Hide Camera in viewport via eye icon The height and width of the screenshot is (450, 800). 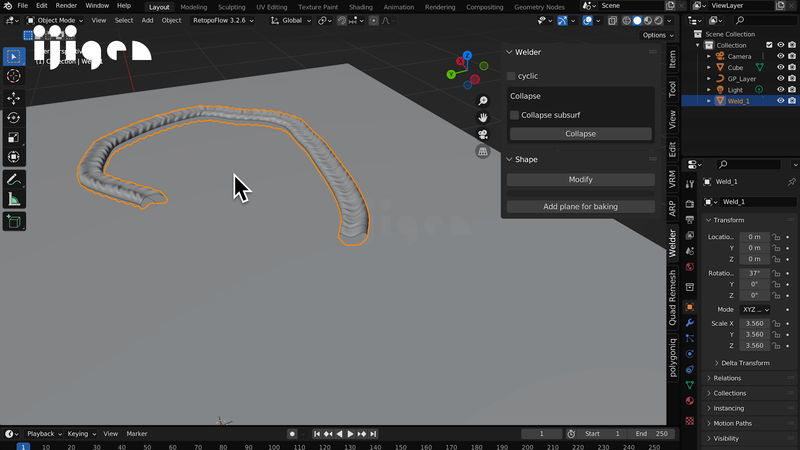point(781,56)
